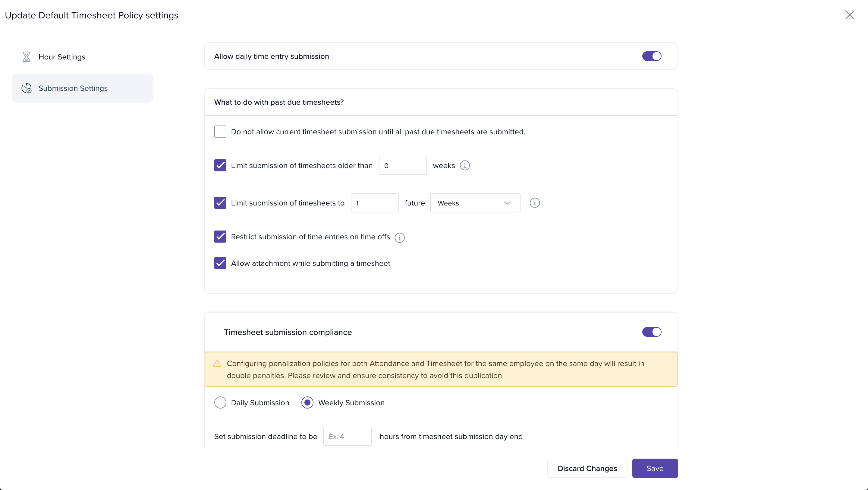Select Daily Submission radio option
The width and height of the screenshot is (868, 490).
[220, 403]
